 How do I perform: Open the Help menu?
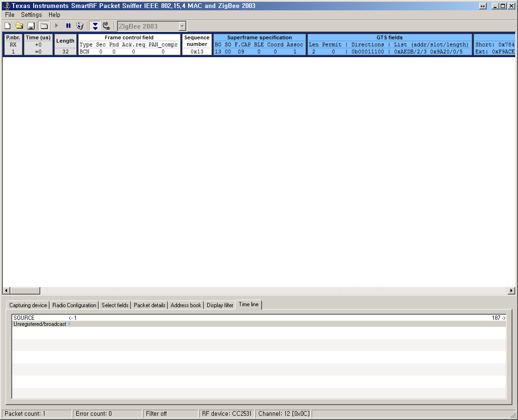click(x=54, y=15)
